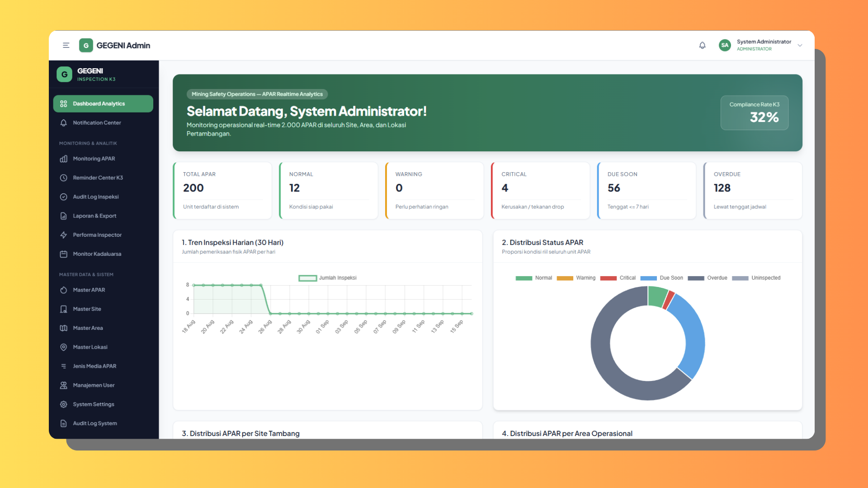The image size is (868, 488).
Task: Click the Distribusi APAR per Site Tambang heading
Action: click(x=241, y=433)
